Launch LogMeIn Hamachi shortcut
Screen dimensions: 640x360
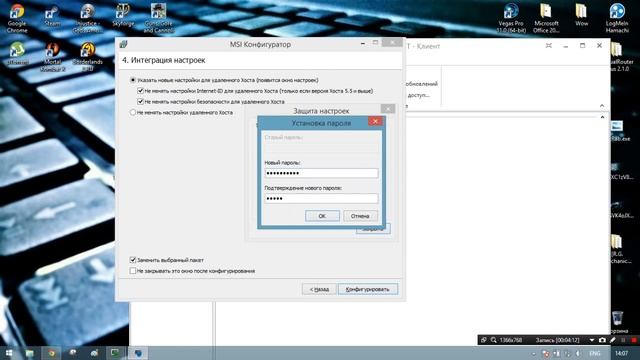pos(617,18)
